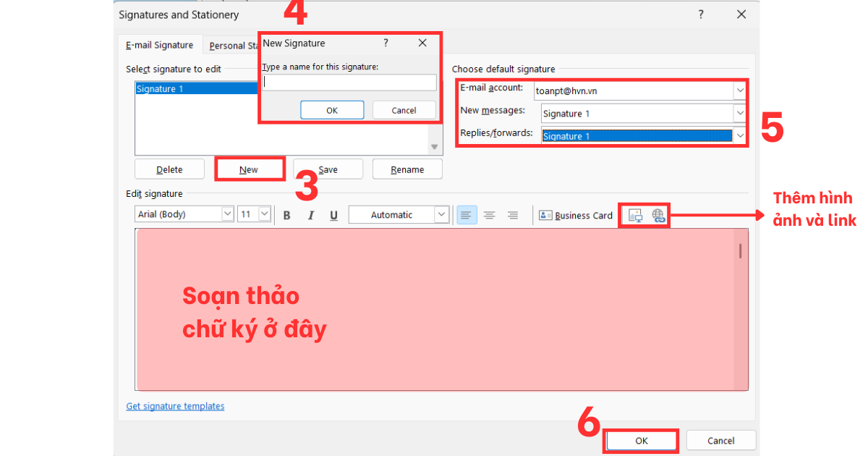Right align the signature text
Screen dimensions: 868x456
point(513,214)
